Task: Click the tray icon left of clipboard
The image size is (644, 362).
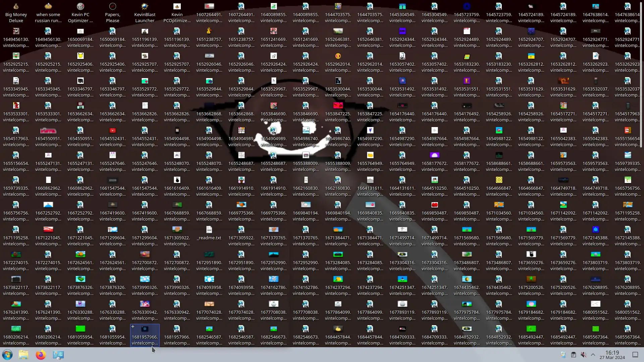Action: (x=563, y=355)
